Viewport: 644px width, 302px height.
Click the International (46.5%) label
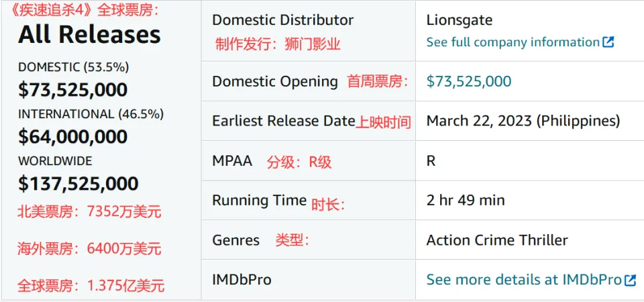point(91,114)
